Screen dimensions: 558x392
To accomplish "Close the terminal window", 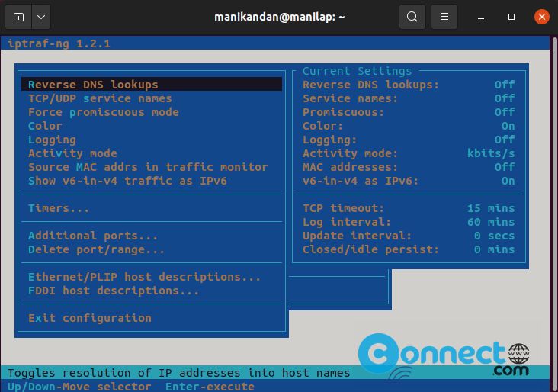I will (x=542, y=17).
